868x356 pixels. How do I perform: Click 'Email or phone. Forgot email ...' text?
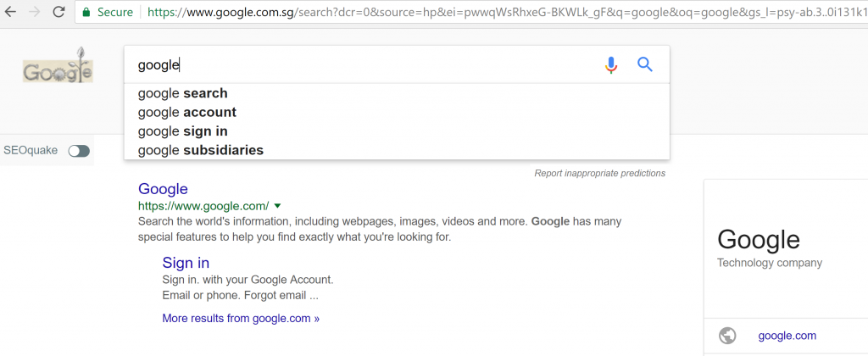tap(240, 296)
